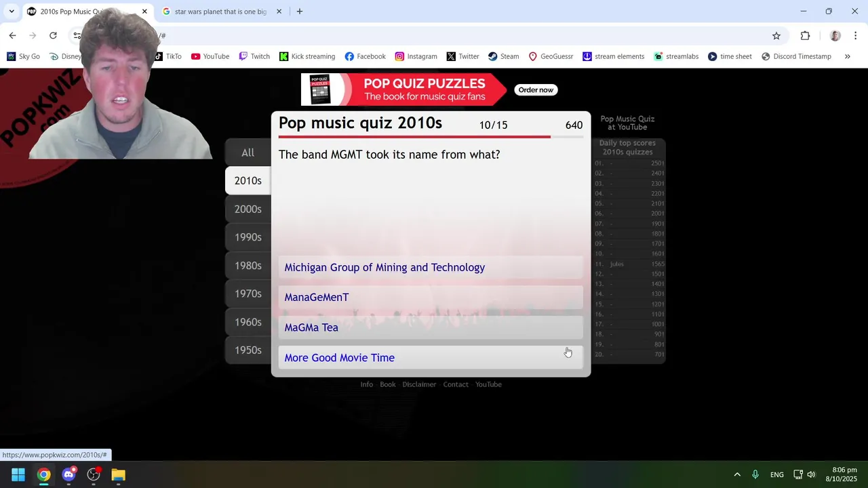Image resolution: width=868 pixels, height=488 pixels.
Task: Open the Disclaimer footer link
Action: tap(419, 384)
